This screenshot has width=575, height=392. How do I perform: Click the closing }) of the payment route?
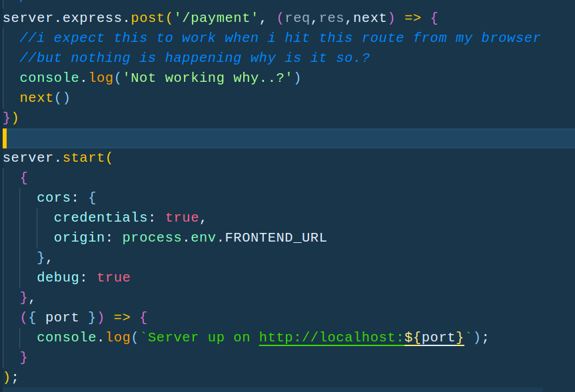pos(10,118)
